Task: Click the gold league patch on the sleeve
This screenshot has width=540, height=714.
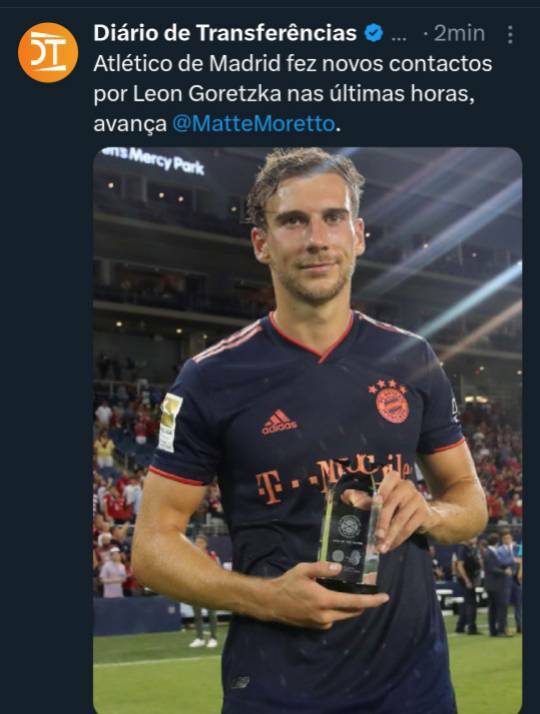Action: 170,423
